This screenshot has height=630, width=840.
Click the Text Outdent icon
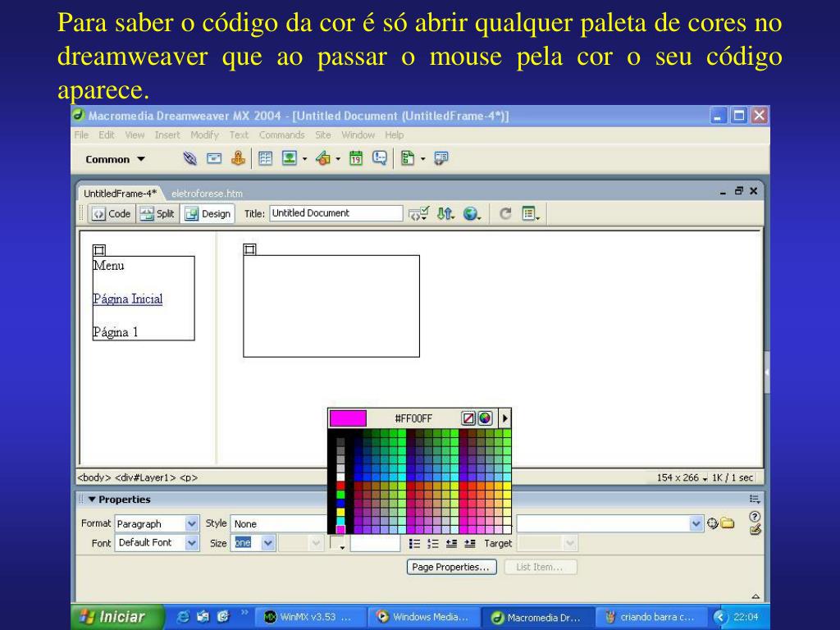(x=452, y=544)
